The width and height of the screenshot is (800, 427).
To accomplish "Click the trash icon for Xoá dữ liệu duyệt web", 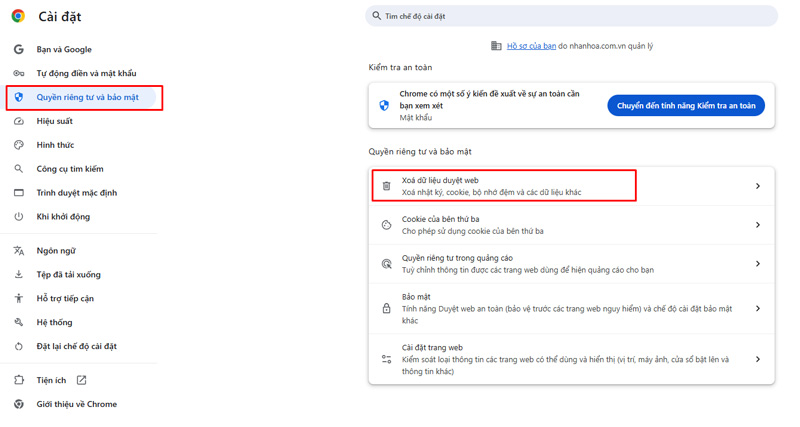I will coord(387,186).
